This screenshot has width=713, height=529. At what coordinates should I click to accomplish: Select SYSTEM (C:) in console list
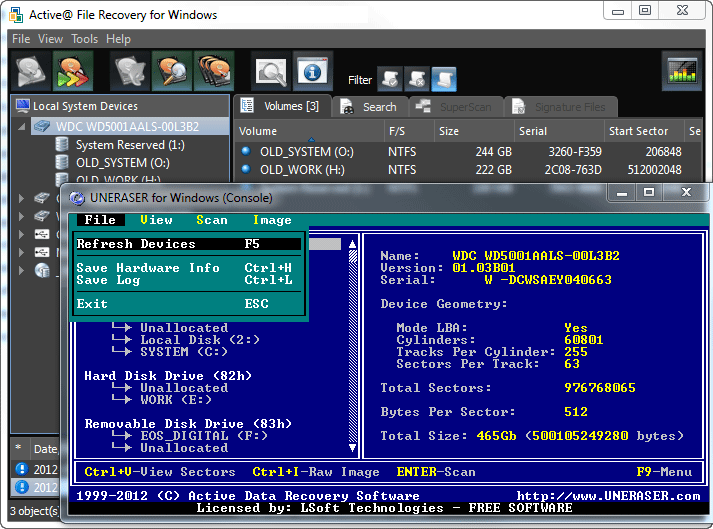click(184, 352)
